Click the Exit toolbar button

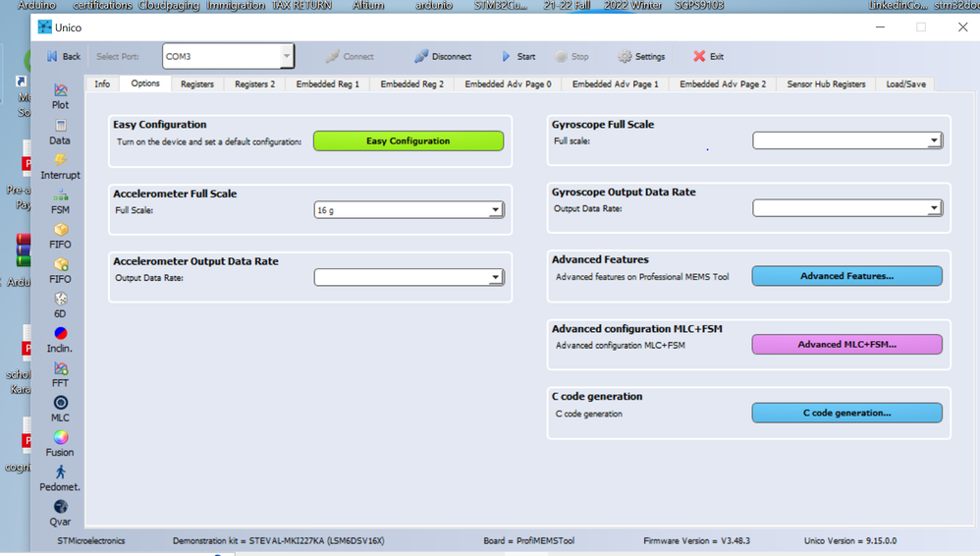708,56
